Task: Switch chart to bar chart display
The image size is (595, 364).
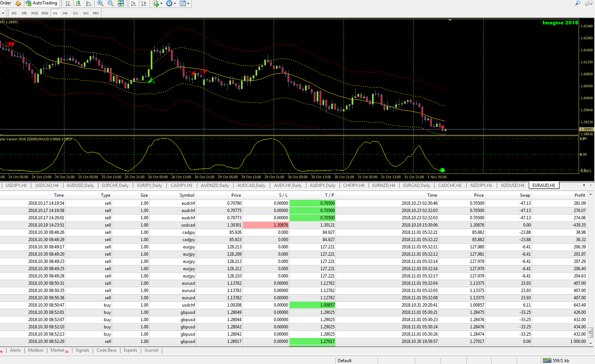Action: coord(68,3)
